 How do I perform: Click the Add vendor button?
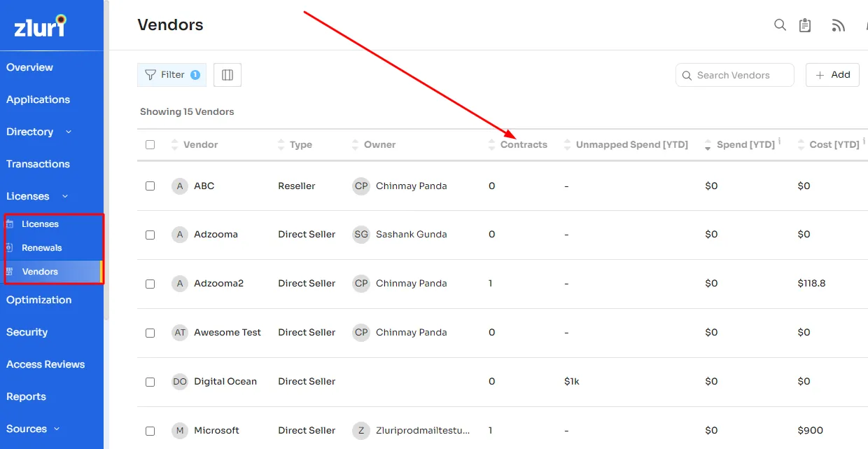[x=832, y=75]
